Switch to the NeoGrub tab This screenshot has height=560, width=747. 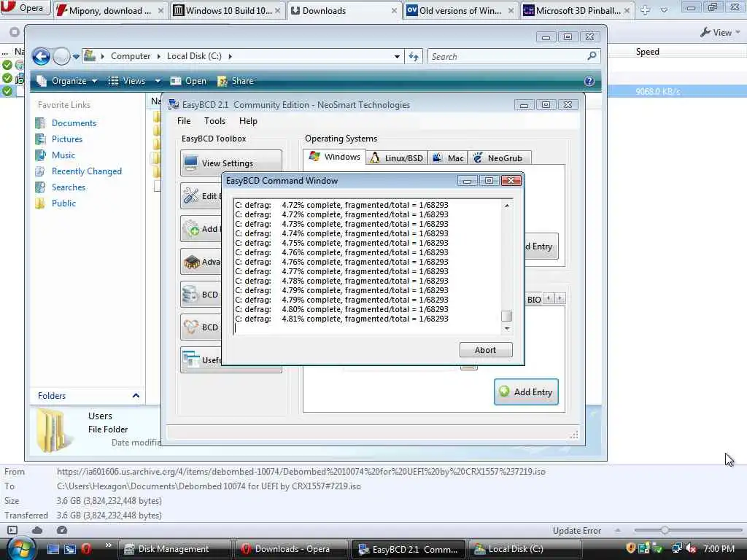click(x=499, y=158)
